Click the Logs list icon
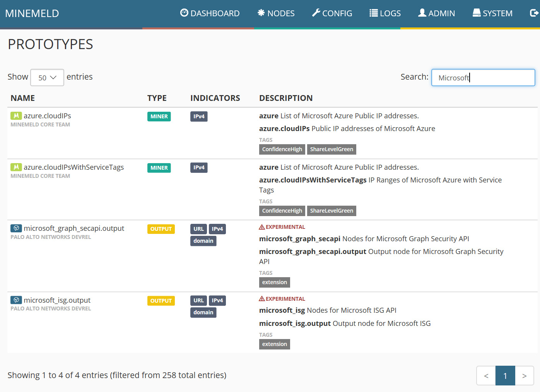The width and height of the screenshot is (540, 392). [x=374, y=13]
